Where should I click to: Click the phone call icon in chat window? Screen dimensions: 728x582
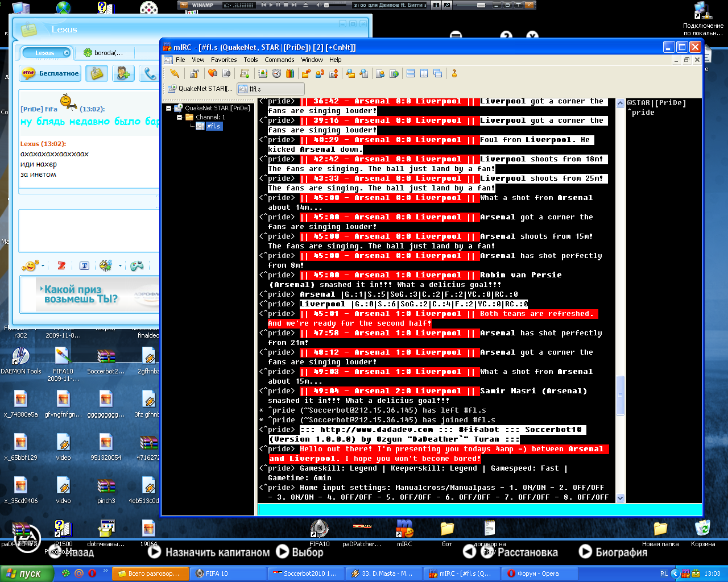(x=149, y=73)
